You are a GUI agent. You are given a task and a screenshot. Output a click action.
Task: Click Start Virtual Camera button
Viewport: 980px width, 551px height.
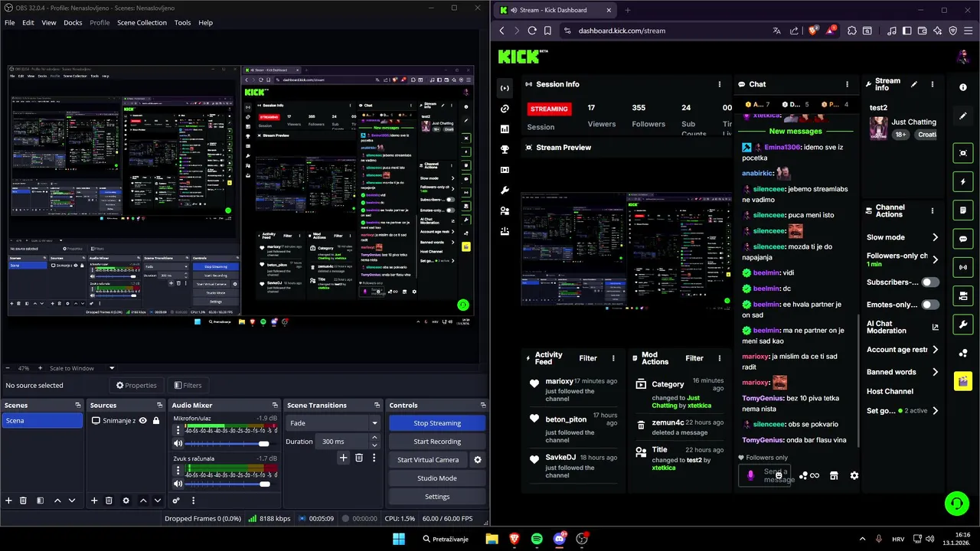(x=428, y=460)
